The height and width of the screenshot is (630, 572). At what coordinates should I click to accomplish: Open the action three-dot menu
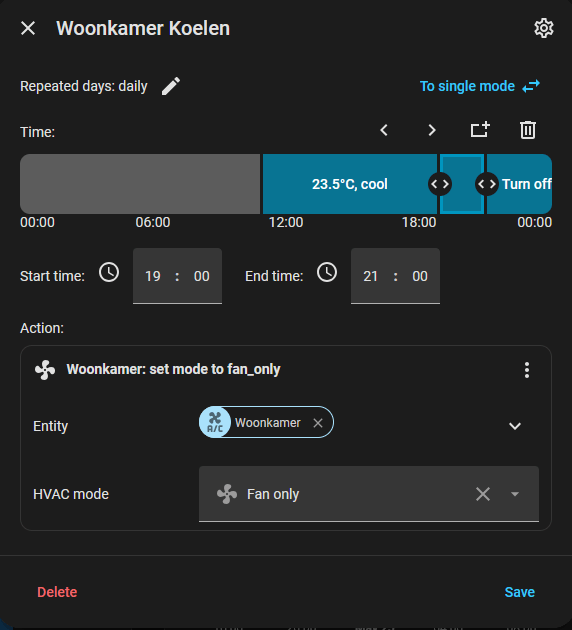pyautogui.click(x=527, y=370)
